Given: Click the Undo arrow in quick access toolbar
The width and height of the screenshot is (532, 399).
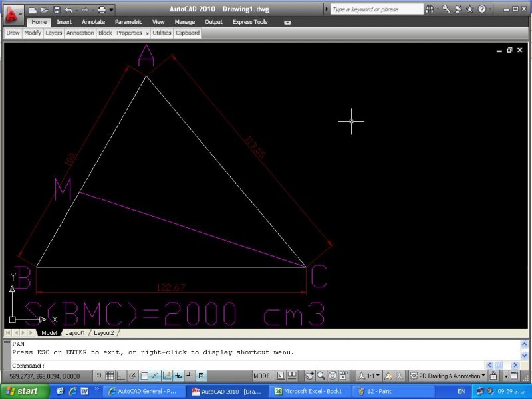Looking at the screenshot, I should click(x=68, y=10).
